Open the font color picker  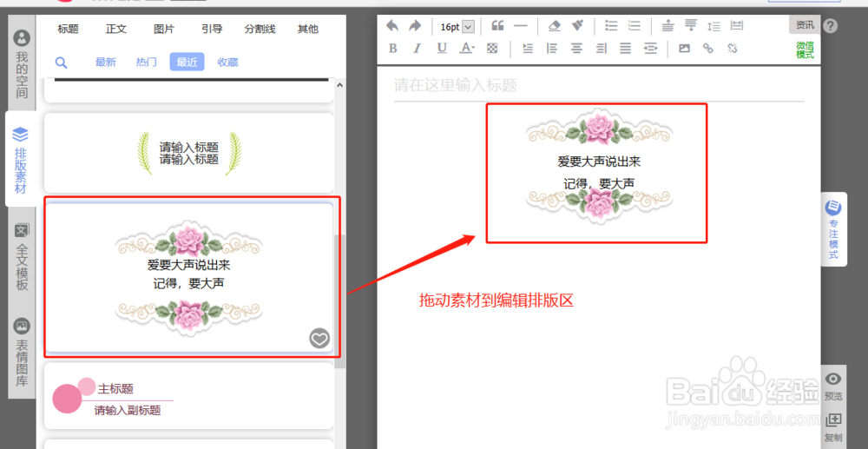[467, 48]
